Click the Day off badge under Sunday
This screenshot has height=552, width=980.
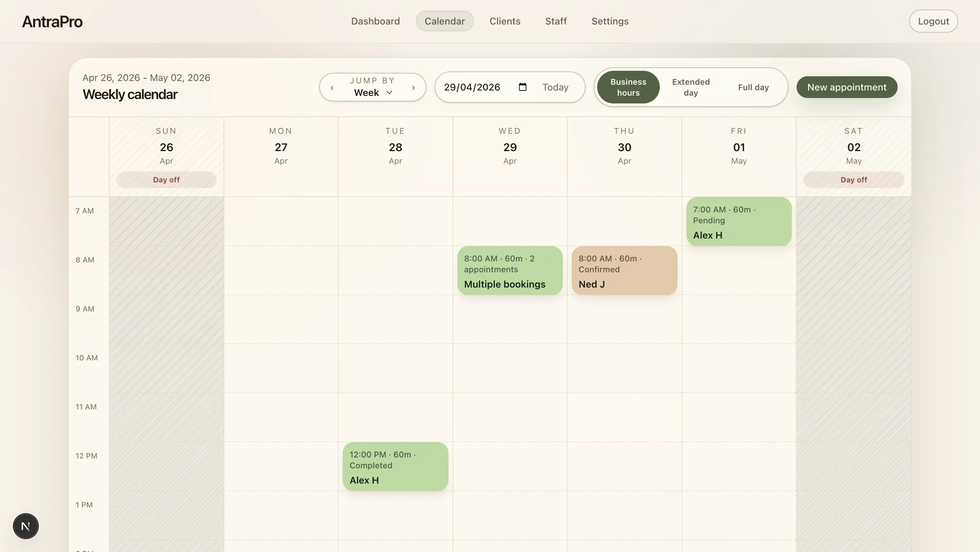pos(166,180)
